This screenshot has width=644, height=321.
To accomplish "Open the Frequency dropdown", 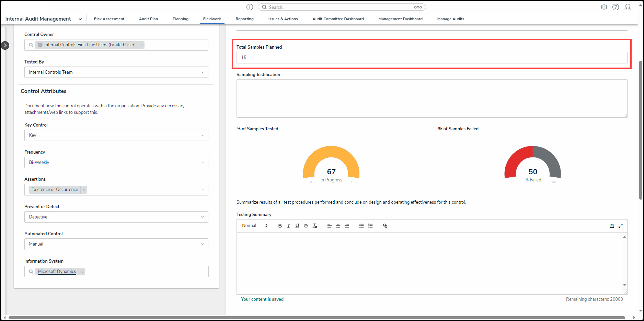I will click(x=116, y=163).
